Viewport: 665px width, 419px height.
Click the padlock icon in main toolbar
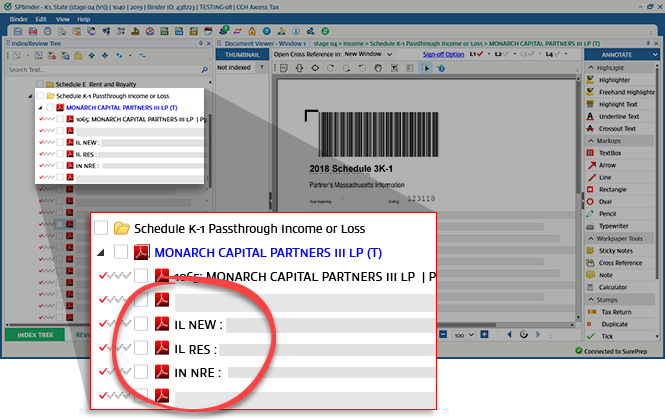(252, 31)
